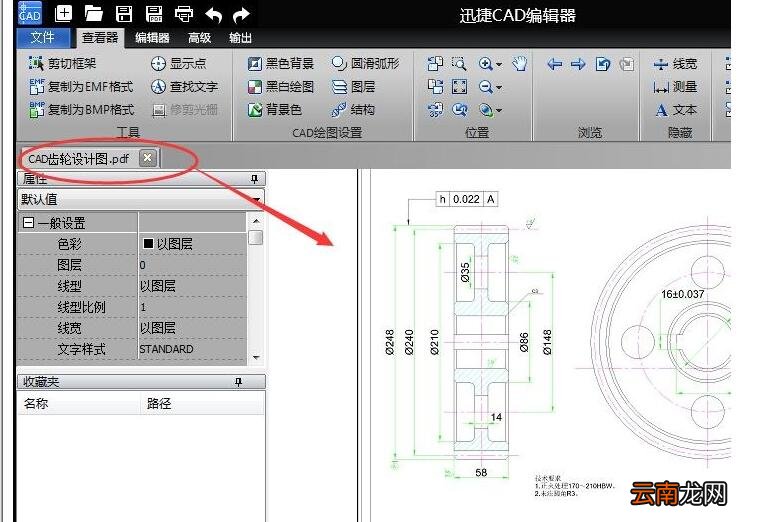Click the zoom window magnifier icon
The height and width of the screenshot is (522, 764).
459,63
